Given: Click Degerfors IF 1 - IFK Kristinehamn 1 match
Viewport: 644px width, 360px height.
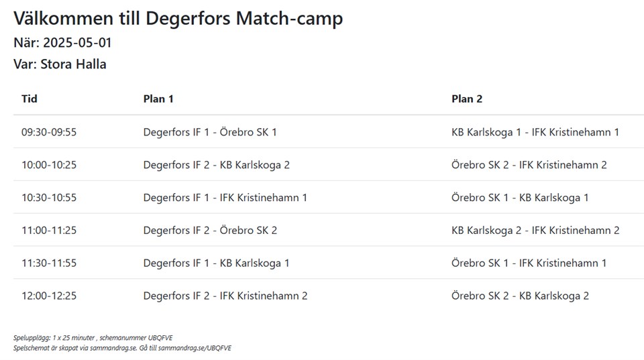Looking at the screenshot, I should [x=225, y=198].
